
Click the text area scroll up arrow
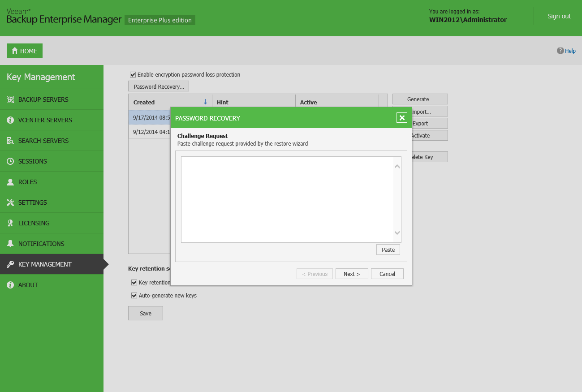(x=397, y=167)
